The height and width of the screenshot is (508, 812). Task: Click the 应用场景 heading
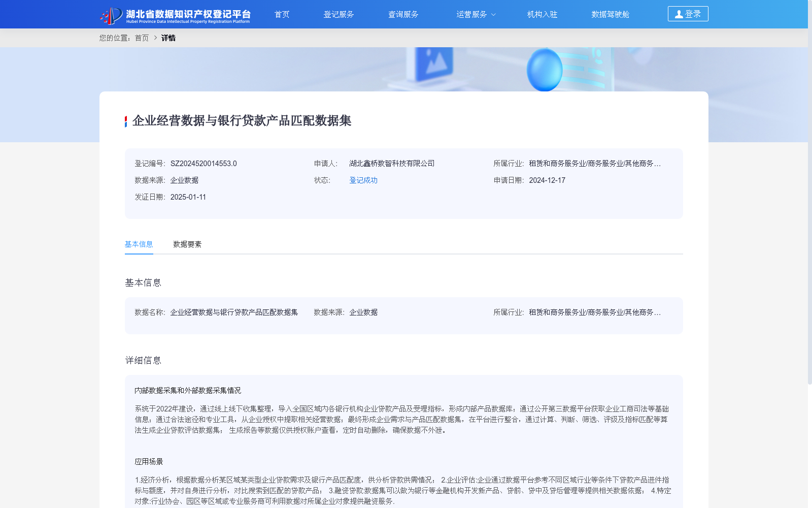pyautogui.click(x=149, y=462)
